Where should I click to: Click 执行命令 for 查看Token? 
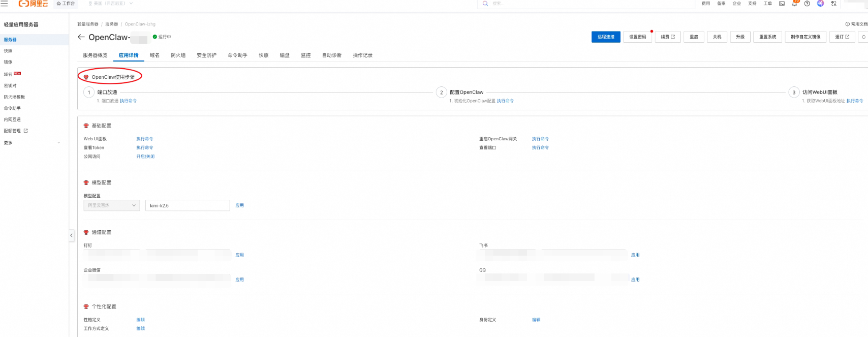point(145,147)
